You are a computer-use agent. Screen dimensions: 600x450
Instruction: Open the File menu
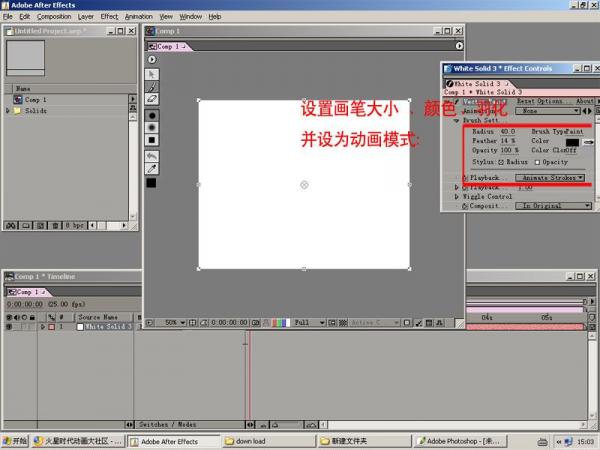(8, 16)
